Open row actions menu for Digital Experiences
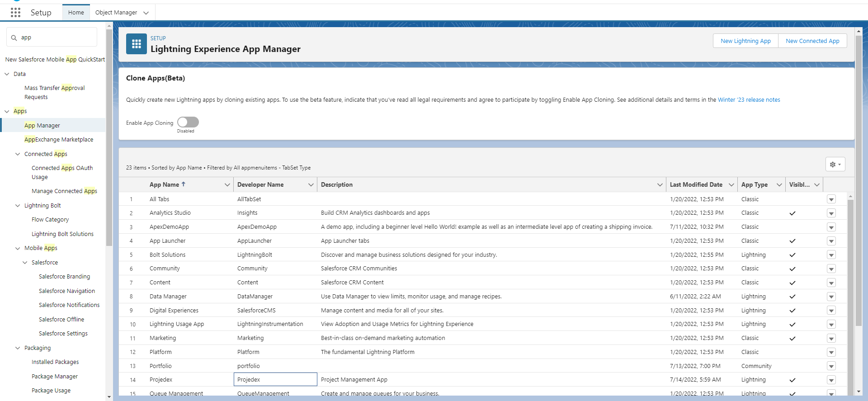Image resolution: width=868 pixels, height=401 pixels. (831, 311)
